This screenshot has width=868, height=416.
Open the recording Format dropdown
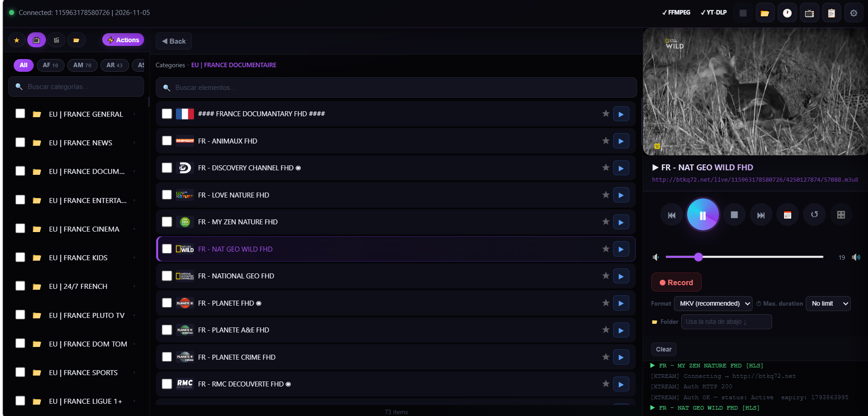click(713, 303)
